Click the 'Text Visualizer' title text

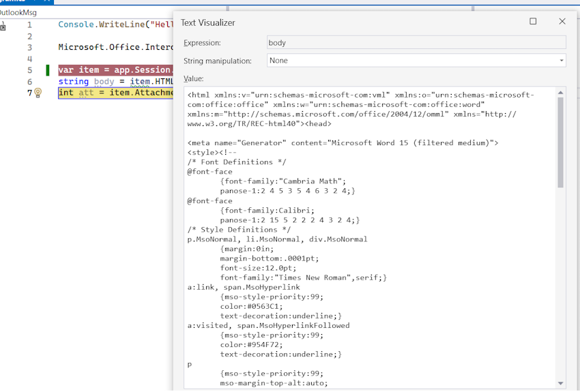click(x=208, y=22)
